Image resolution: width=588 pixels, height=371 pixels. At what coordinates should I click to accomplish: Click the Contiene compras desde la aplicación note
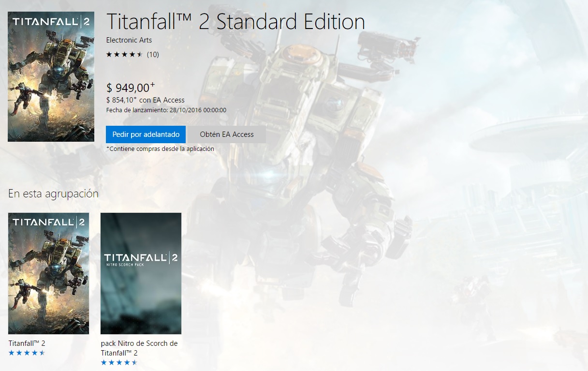[x=160, y=149]
